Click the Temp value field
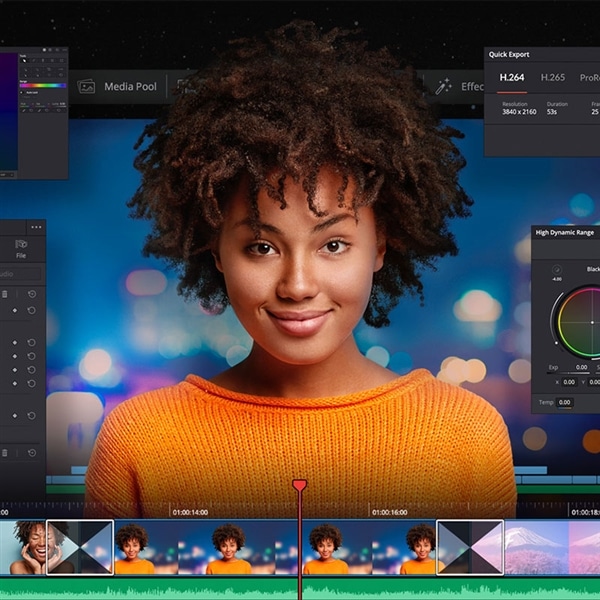 pos(565,402)
